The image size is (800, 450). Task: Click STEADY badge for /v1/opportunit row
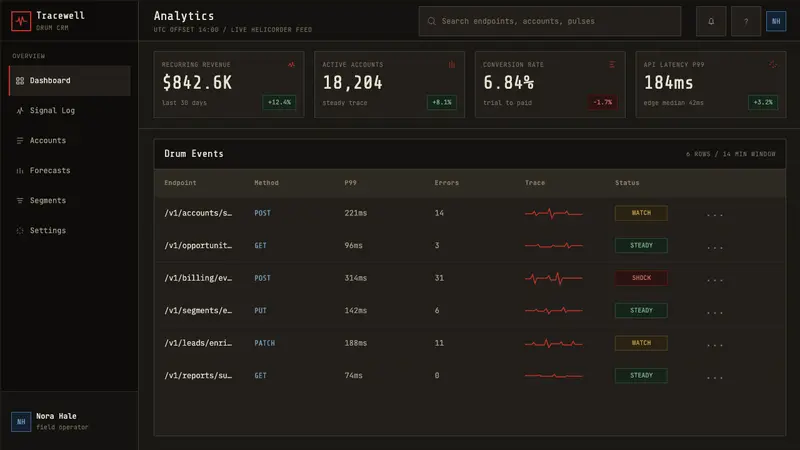pos(641,245)
